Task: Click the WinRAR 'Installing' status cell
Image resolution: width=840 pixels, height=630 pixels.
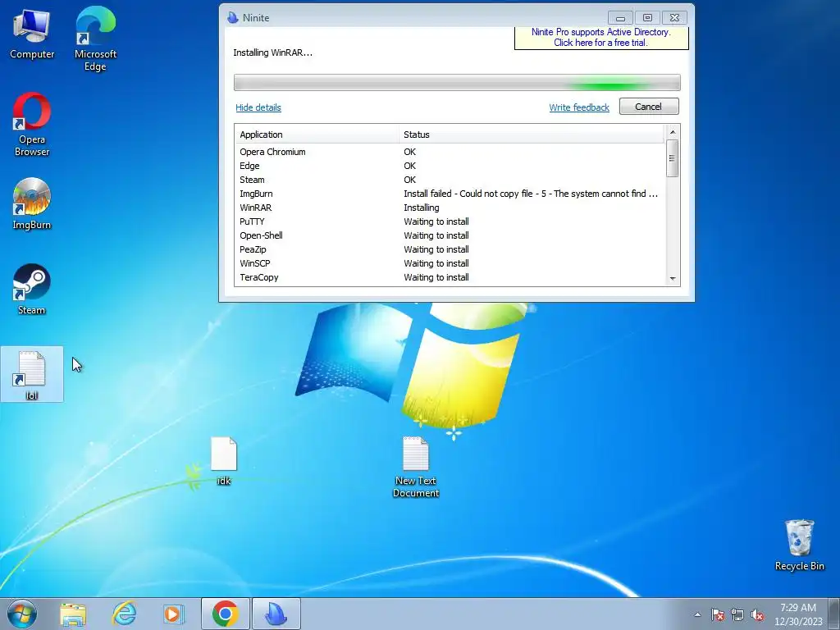Action: click(x=422, y=208)
